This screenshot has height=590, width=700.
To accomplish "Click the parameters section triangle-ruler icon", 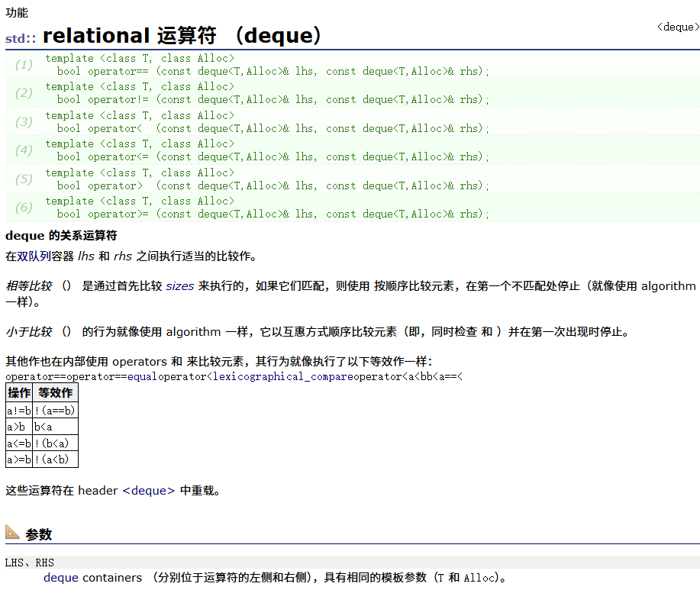I will (x=12, y=532).
